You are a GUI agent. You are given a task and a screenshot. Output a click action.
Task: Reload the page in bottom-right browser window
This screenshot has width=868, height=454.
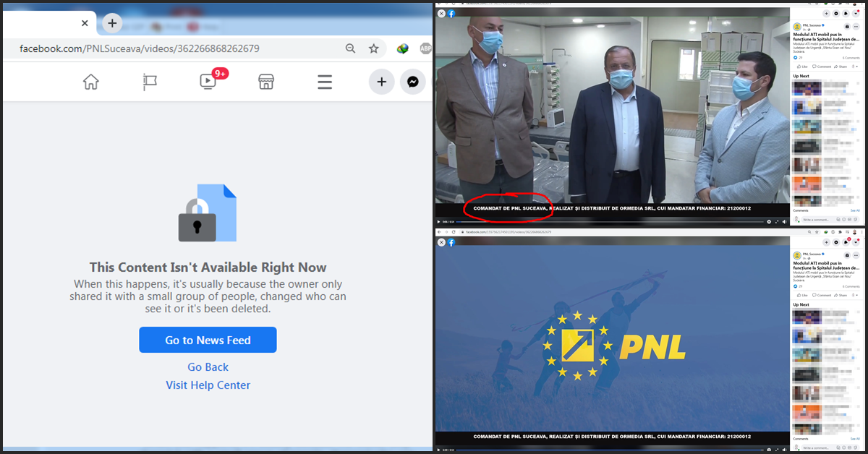tap(454, 232)
